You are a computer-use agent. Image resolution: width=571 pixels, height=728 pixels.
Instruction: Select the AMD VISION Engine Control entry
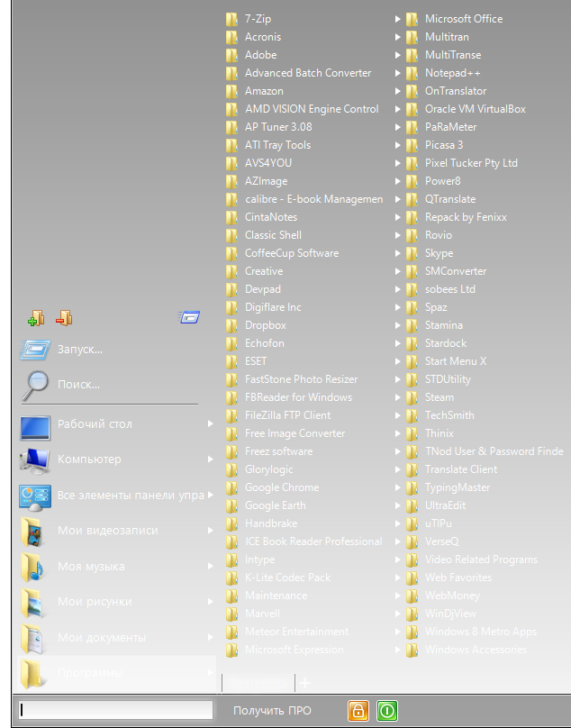tap(312, 109)
